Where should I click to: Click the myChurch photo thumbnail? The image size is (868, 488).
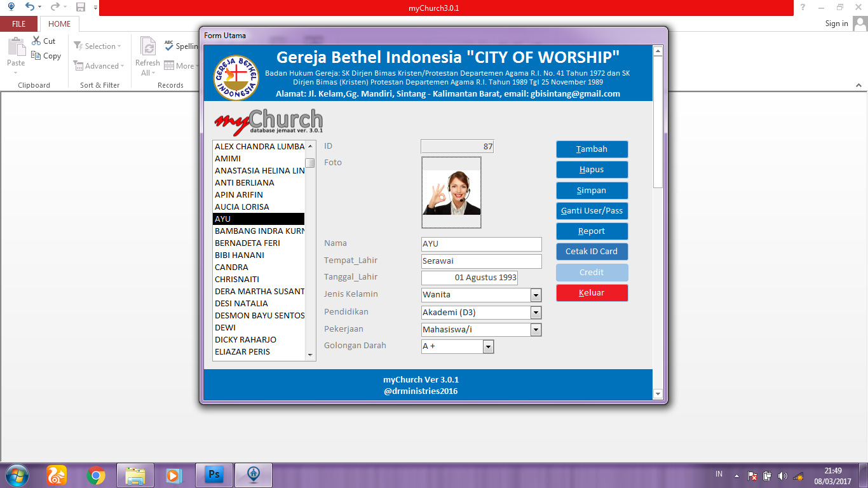tap(451, 193)
